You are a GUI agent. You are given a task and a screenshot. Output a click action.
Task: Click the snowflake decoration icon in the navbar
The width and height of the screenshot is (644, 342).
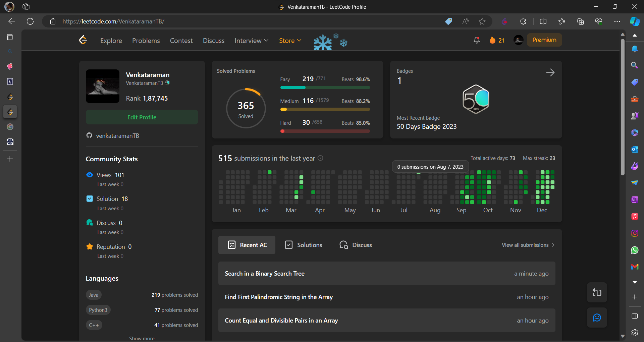pyautogui.click(x=330, y=42)
